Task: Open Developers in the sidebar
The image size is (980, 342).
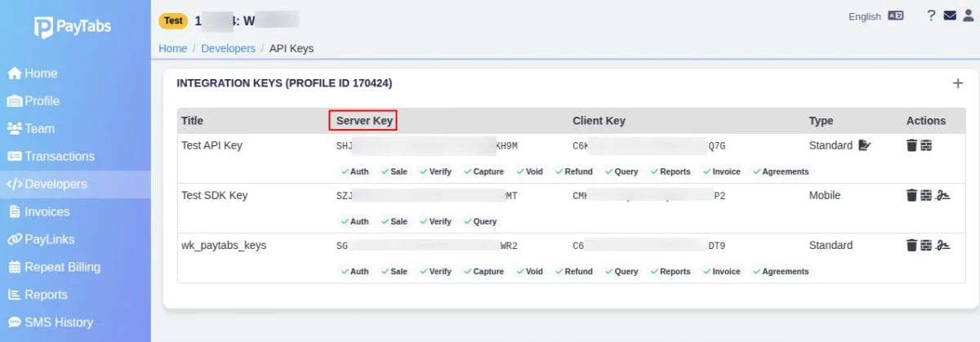Action: 75,184
